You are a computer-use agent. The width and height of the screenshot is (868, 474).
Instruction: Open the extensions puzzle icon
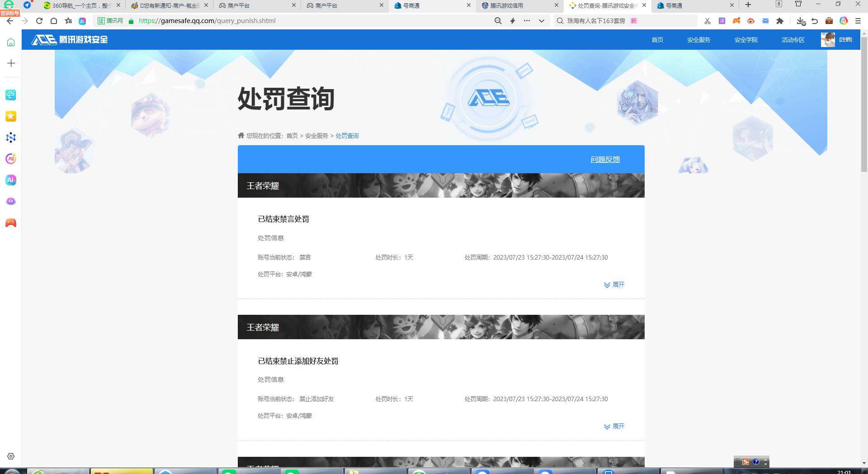coord(781,21)
